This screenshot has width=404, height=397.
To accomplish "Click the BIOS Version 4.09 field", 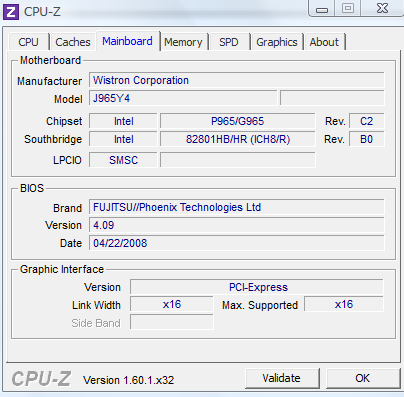I will (237, 225).
